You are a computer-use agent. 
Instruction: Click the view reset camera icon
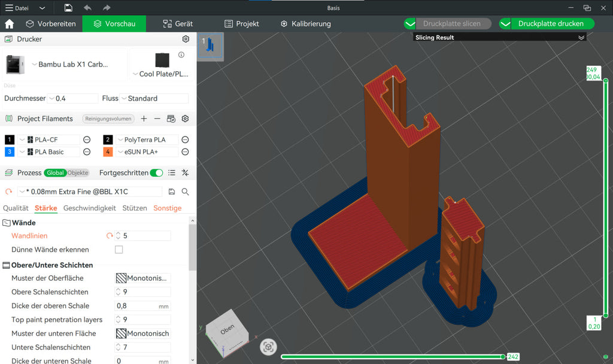pos(268,347)
